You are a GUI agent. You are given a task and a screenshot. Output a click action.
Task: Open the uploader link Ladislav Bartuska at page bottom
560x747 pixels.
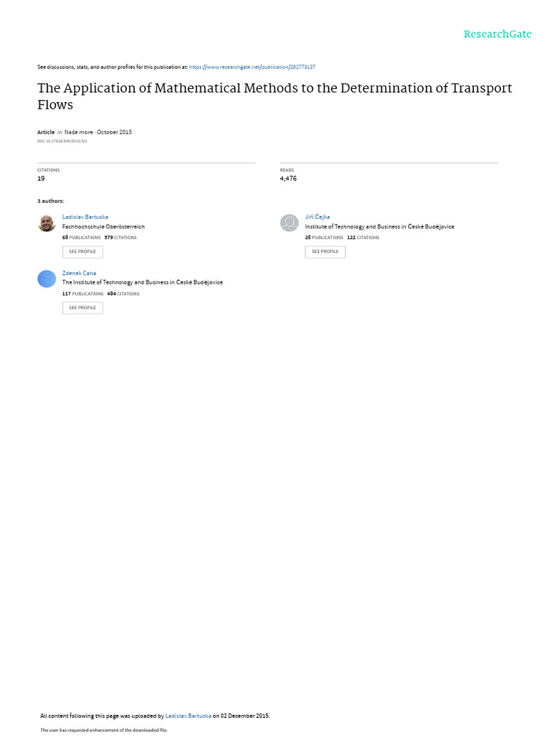point(188,716)
